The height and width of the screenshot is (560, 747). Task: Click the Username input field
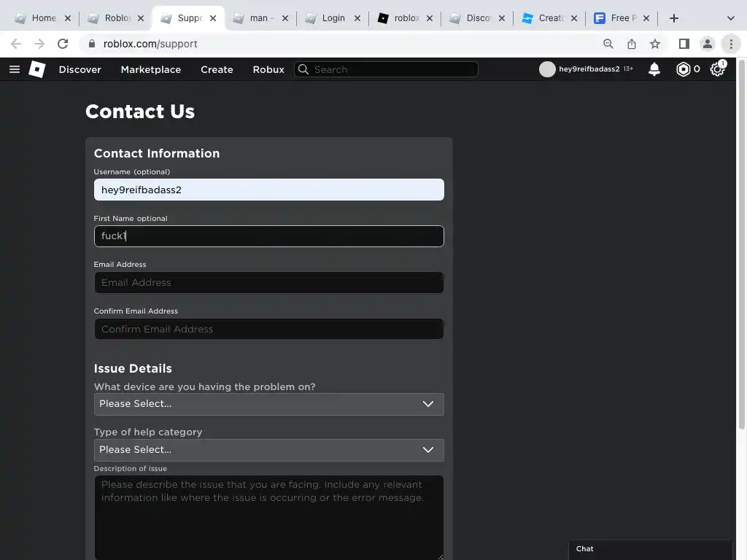(x=268, y=190)
